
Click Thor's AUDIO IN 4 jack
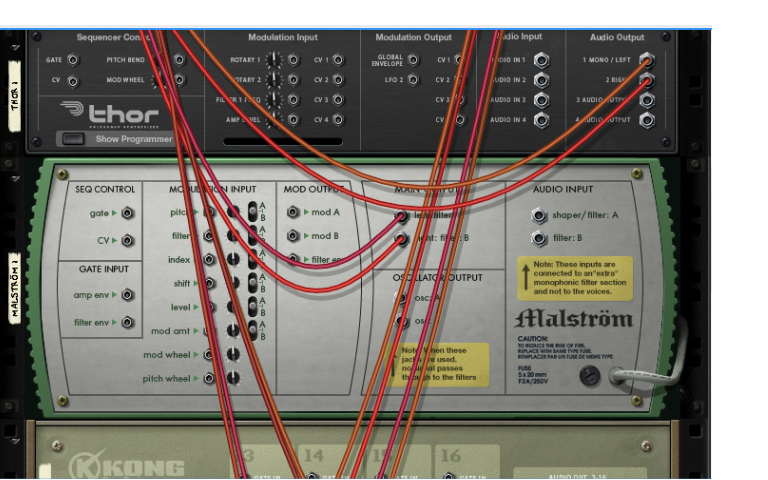pos(541,120)
